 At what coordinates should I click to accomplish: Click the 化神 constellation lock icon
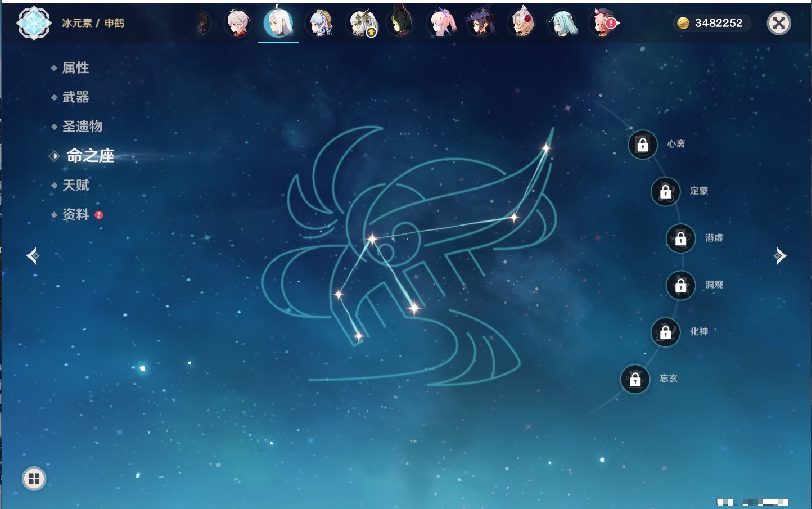pos(666,332)
